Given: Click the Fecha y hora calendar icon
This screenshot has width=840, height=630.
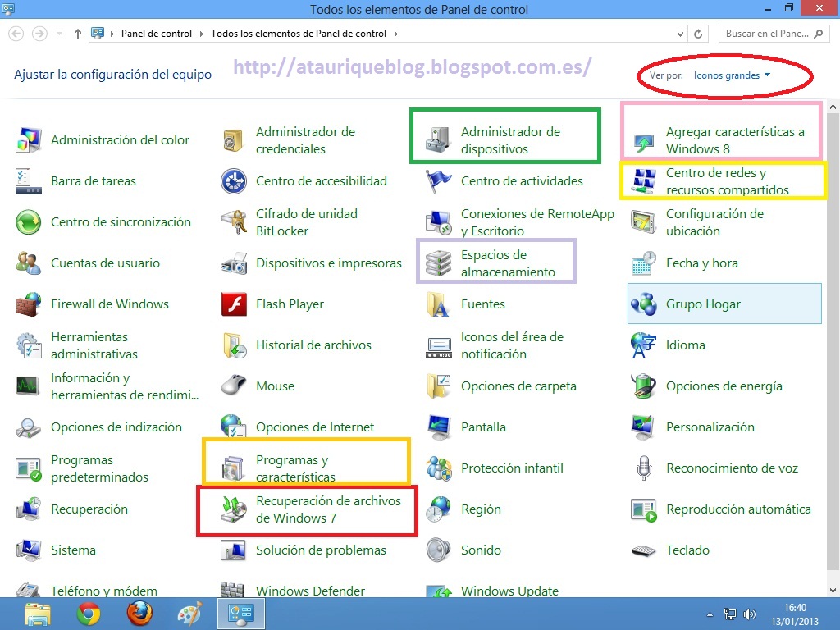Looking at the screenshot, I should click(644, 263).
